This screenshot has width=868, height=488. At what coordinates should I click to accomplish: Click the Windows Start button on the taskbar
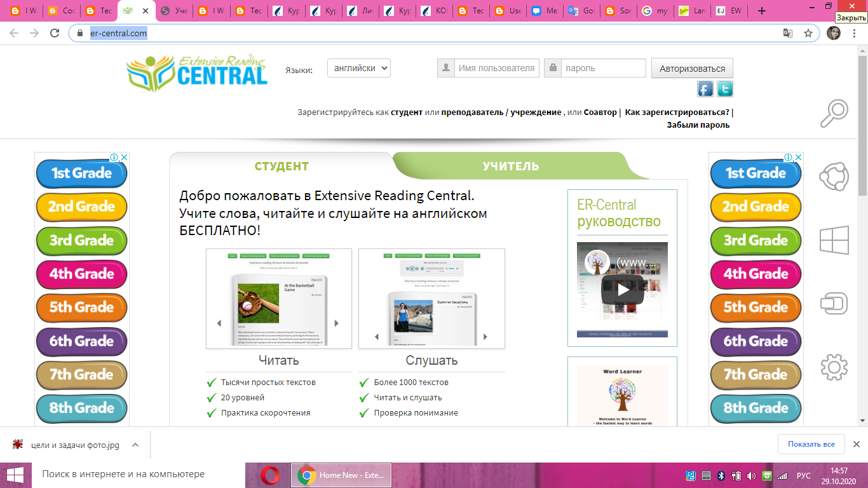15,475
